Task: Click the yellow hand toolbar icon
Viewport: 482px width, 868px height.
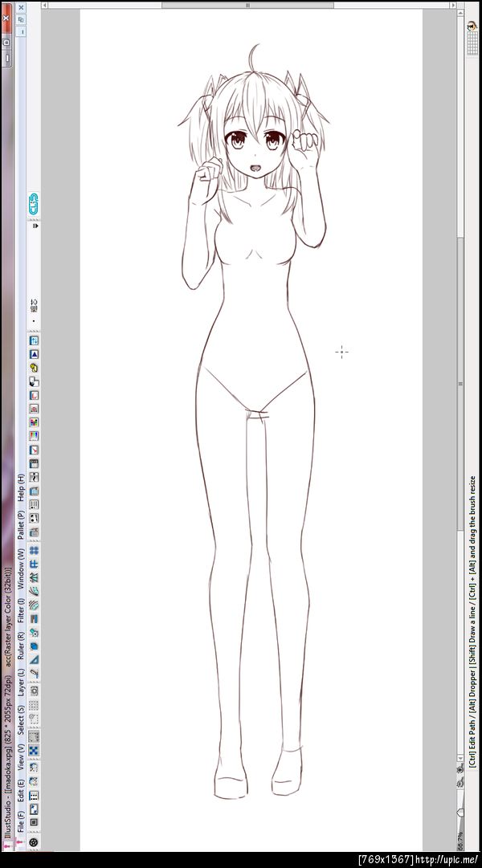Action: pyautogui.click(x=34, y=368)
